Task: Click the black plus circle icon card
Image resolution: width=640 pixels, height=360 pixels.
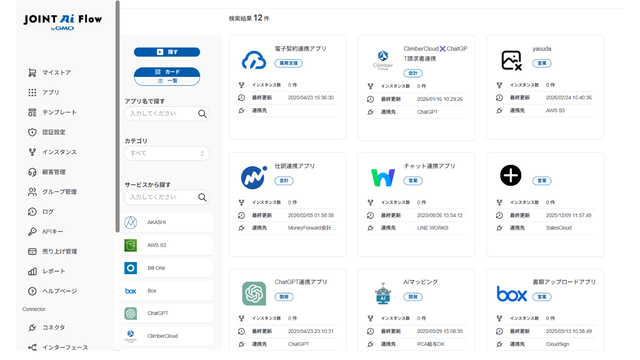Action: click(x=511, y=176)
